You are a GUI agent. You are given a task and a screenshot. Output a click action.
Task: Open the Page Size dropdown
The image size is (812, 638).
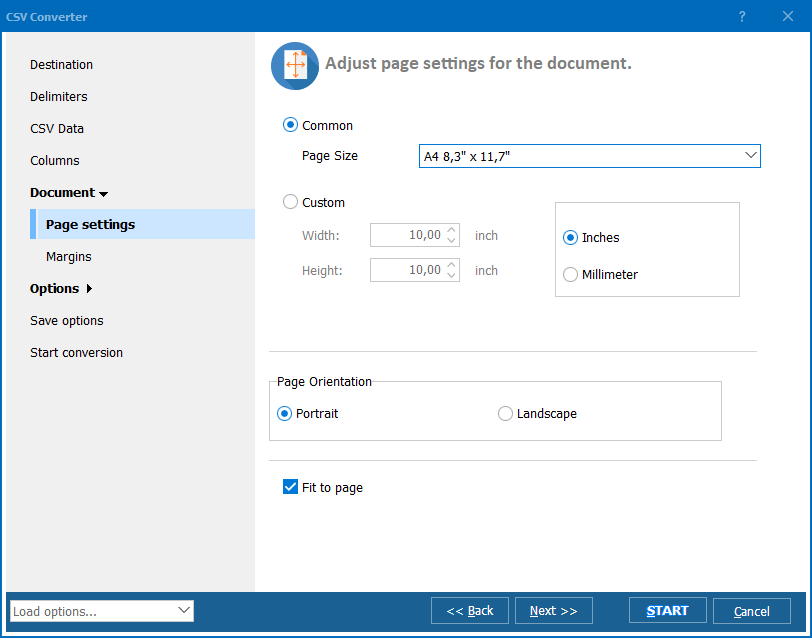[589, 156]
